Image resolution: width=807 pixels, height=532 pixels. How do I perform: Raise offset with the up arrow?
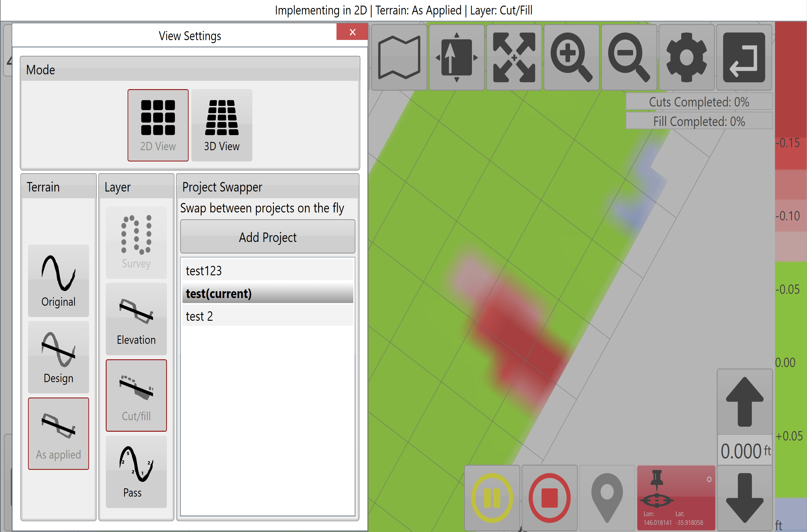[x=744, y=402]
